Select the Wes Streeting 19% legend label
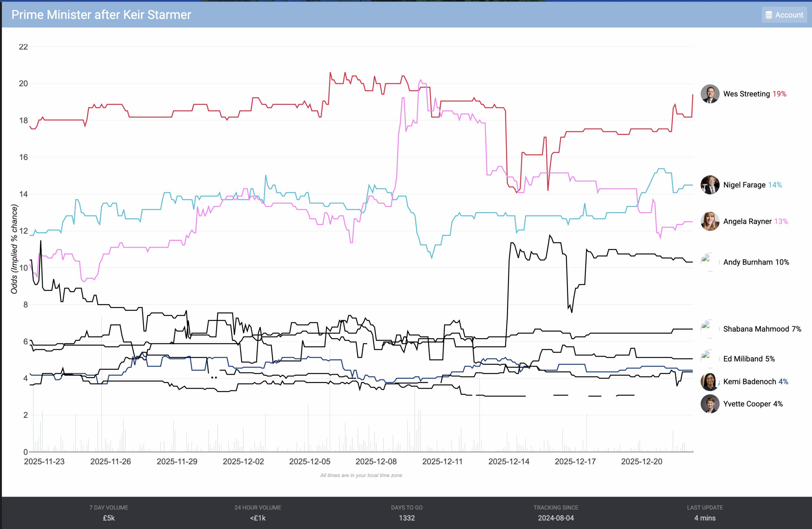 (754, 94)
